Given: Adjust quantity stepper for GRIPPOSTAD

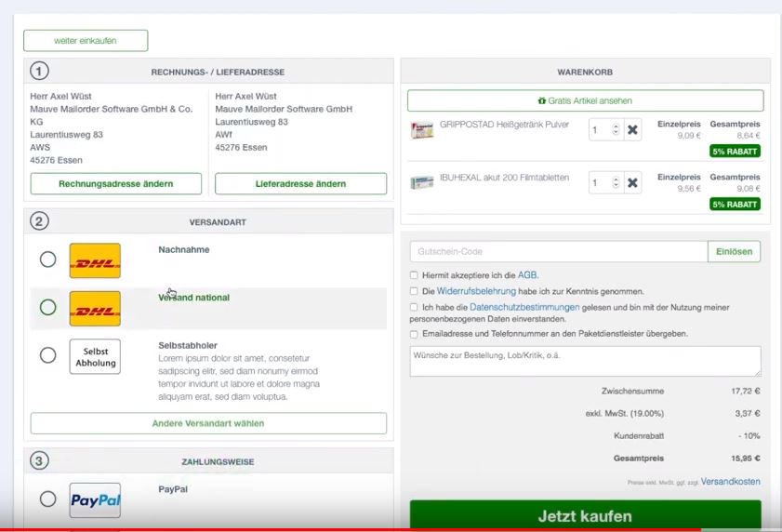Looking at the screenshot, I should [x=615, y=130].
